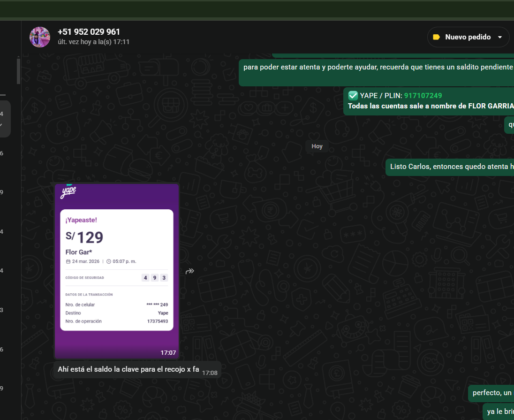Image resolution: width=514 pixels, height=420 pixels.
Task: Click the green checkmark emoji before YAPE / PLIN
Action: pos(353,95)
